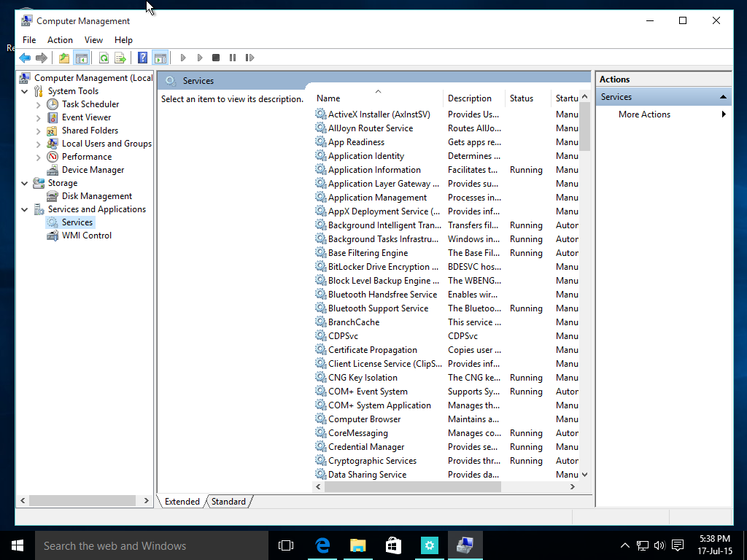Click the More Actions link
This screenshot has width=747, height=560.
click(x=644, y=114)
